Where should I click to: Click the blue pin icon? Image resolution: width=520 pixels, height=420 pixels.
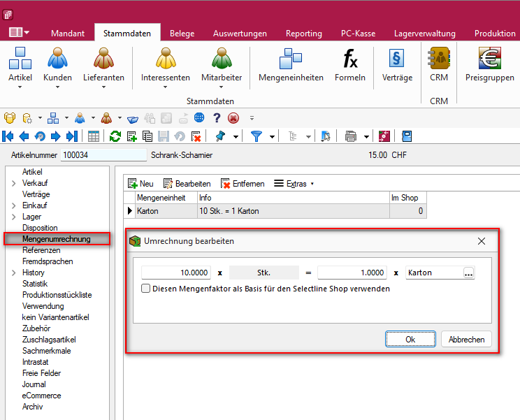pyautogui.click(x=220, y=136)
